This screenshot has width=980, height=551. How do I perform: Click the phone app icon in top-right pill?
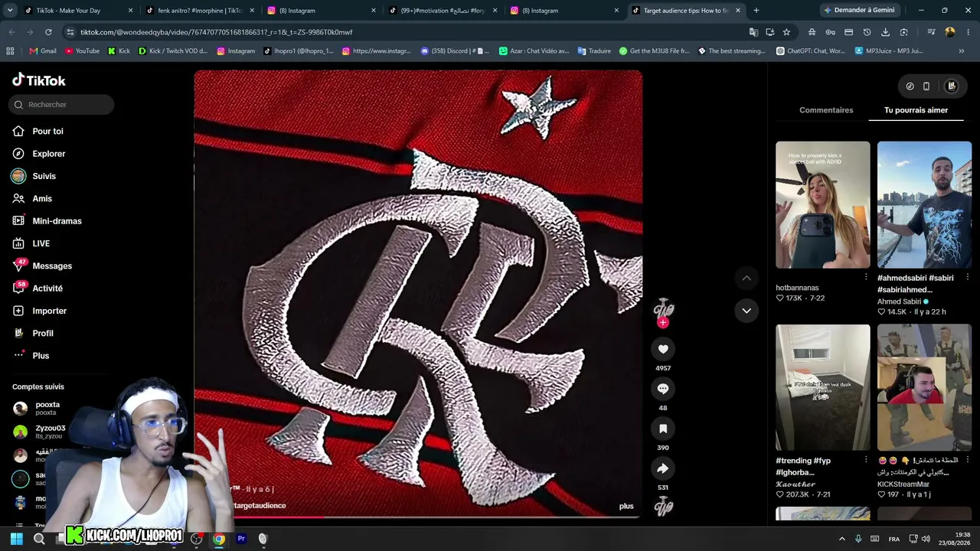[x=926, y=86]
